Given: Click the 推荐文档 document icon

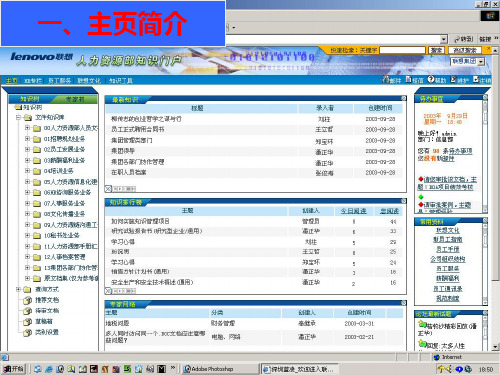Looking at the screenshot, I should [28, 300].
